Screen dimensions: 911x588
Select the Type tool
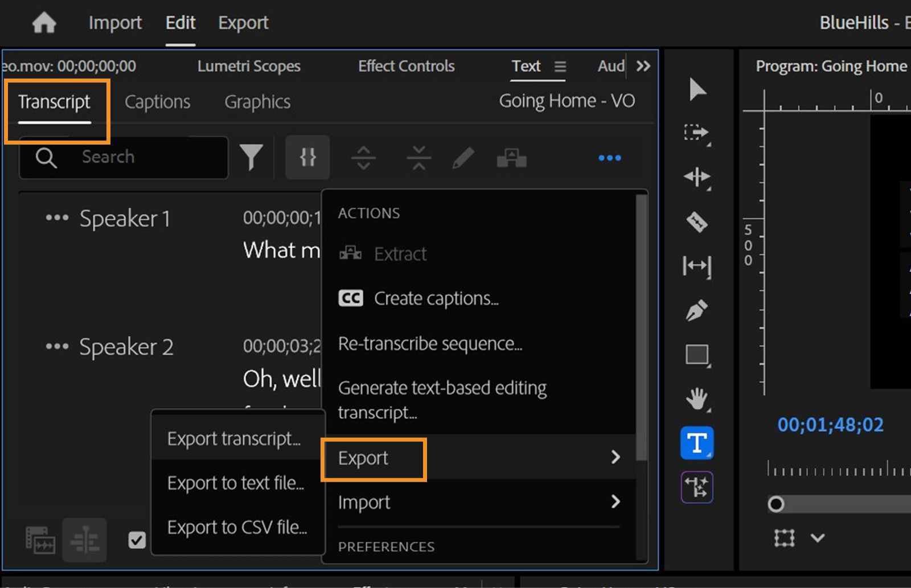point(697,443)
